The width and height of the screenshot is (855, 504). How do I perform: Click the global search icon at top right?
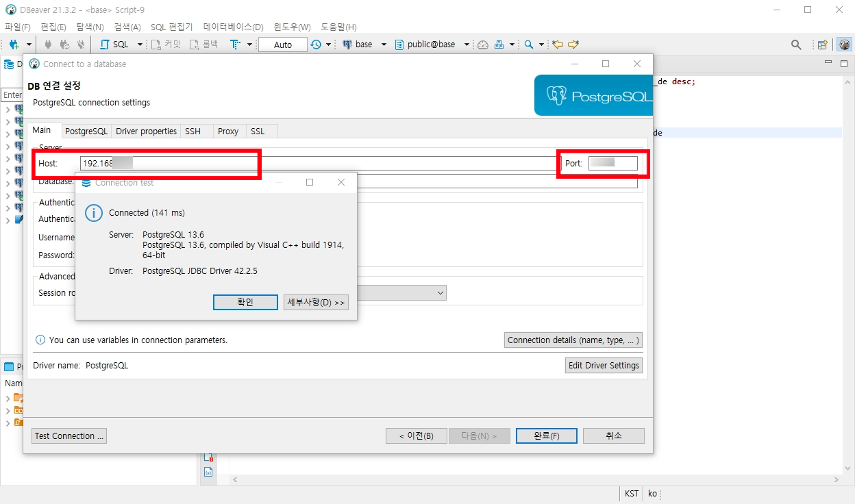(796, 45)
